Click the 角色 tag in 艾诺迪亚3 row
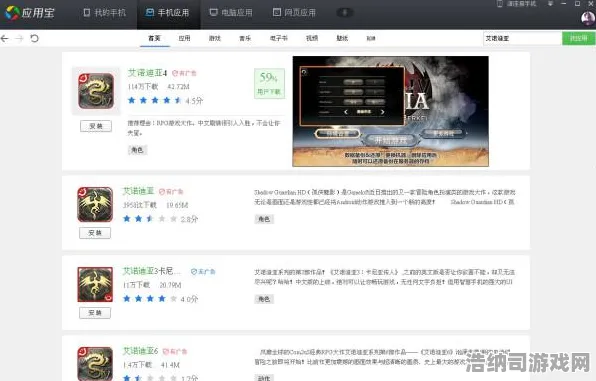Image resolution: width=596 pixels, height=381 pixels. coord(264,299)
